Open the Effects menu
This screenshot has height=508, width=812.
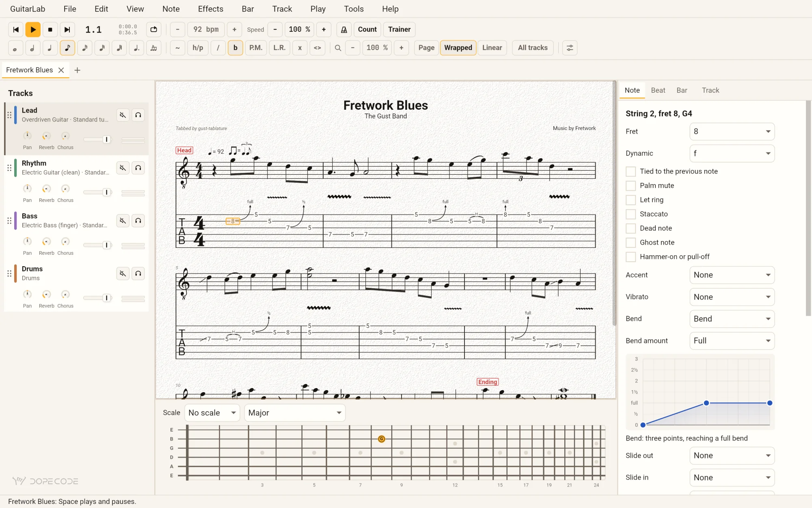211,9
